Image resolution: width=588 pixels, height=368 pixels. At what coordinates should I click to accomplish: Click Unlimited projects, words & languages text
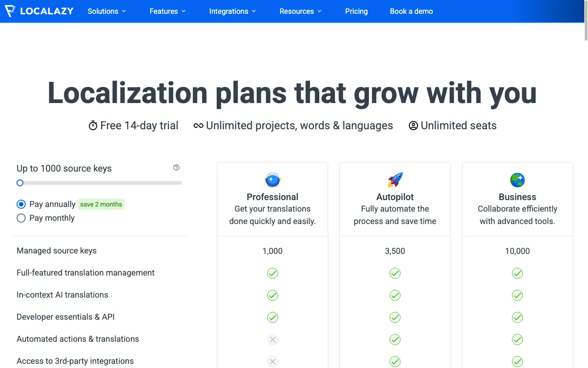tap(300, 126)
